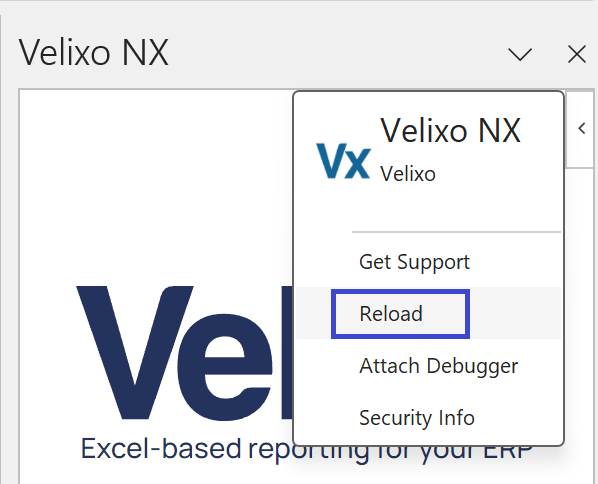Image resolution: width=598 pixels, height=484 pixels.
Task: Click the separator line above Get Support
Action: click(456, 232)
